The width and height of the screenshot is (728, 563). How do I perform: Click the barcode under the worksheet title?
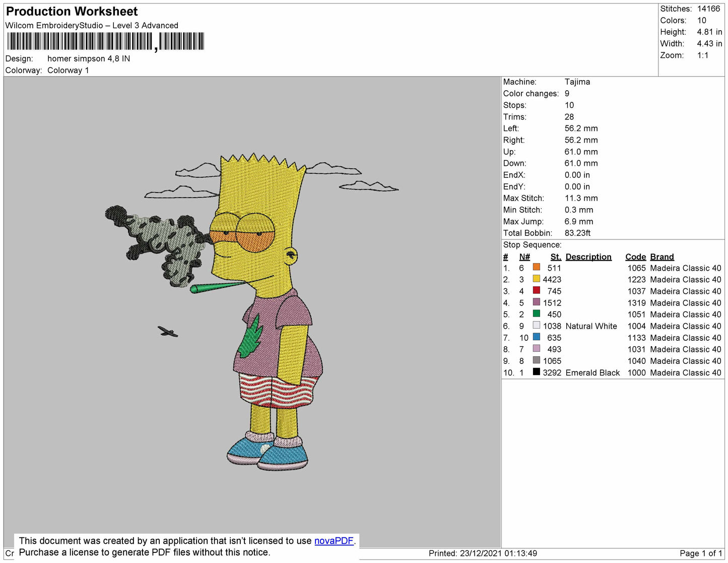tap(105, 41)
